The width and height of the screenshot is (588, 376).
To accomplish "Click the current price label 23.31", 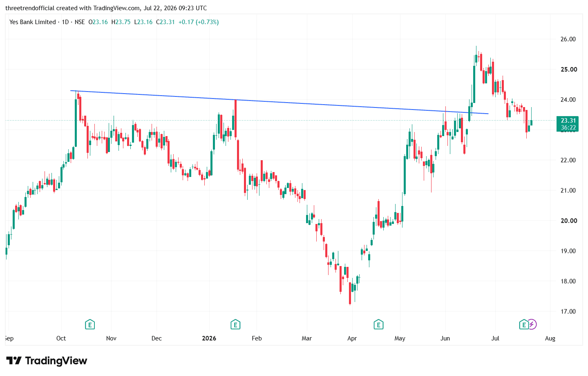I will (x=568, y=124).
